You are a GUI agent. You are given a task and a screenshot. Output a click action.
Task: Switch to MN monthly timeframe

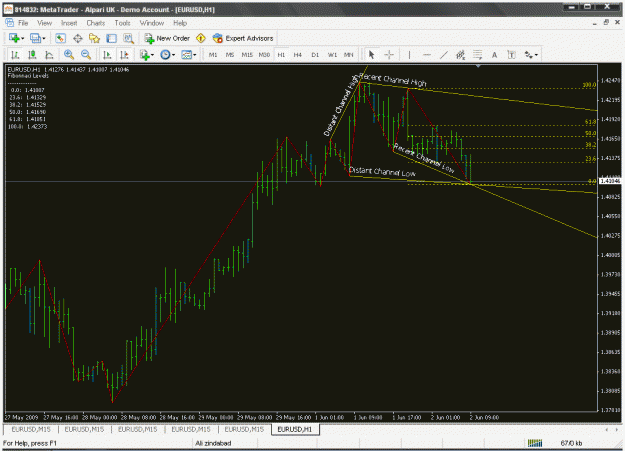point(349,55)
